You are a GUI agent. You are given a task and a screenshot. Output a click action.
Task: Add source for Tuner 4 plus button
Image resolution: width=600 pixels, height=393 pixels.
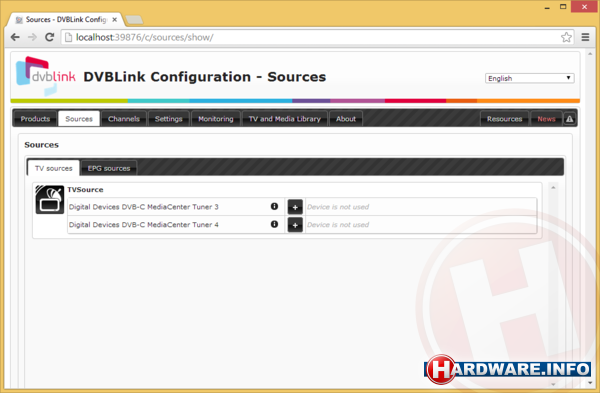(x=295, y=225)
